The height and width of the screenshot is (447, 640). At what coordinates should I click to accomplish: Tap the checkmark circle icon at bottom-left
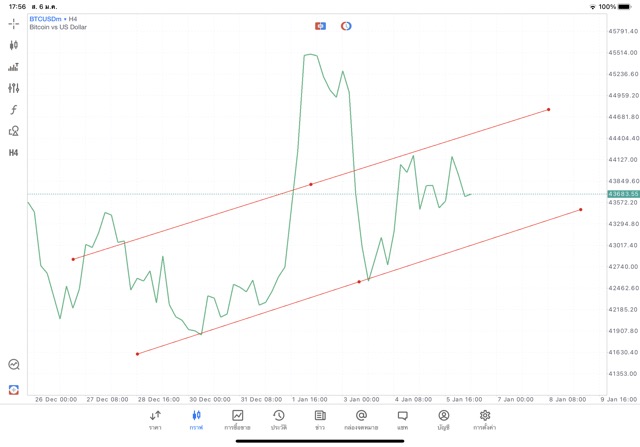[x=14, y=365]
